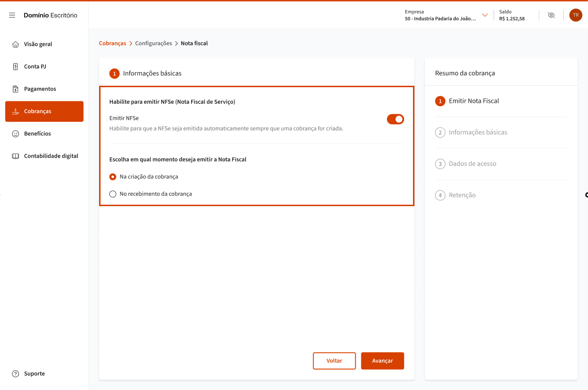Click the Avançar button
This screenshot has height=390, width=588.
pos(382,361)
